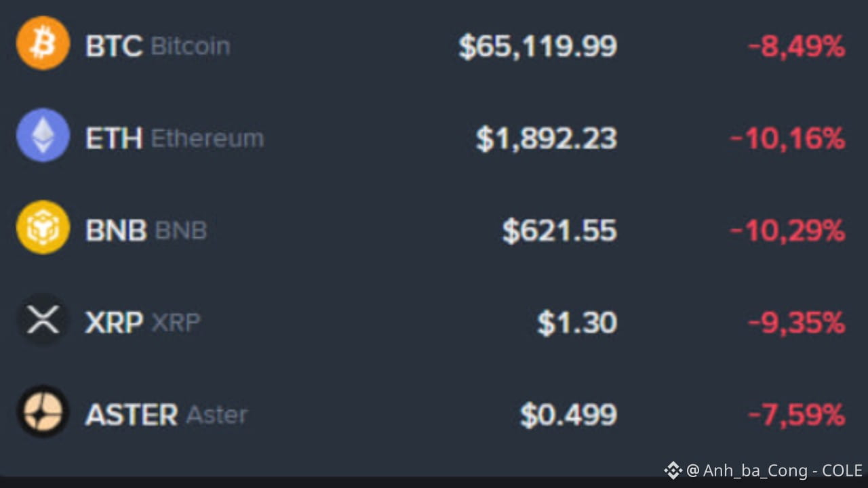Image resolution: width=868 pixels, height=488 pixels.
Task: Click Bitcoin's -8,49% change value
Action: click(x=796, y=46)
